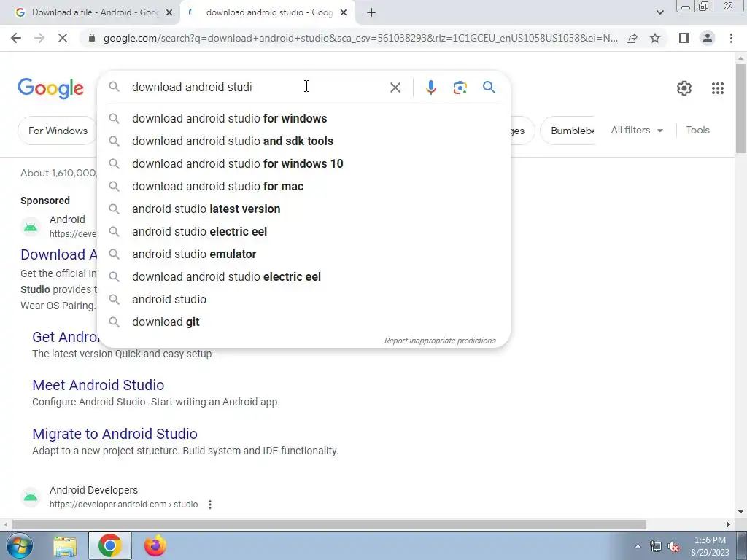Go back to the previous page
Viewport: 747px width, 560px height.
(16, 38)
